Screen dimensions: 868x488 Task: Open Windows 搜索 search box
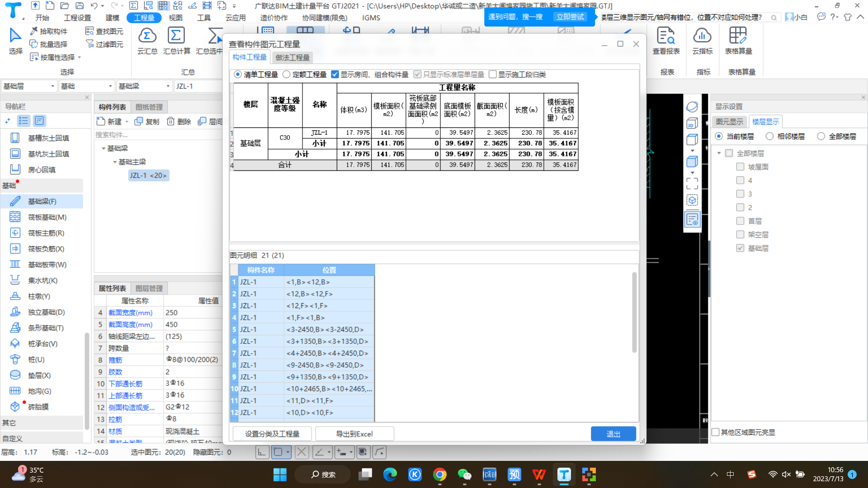[323, 474]
